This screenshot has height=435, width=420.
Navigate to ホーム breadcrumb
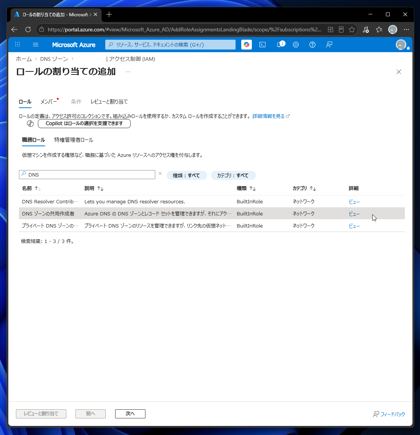pos(24,59)
